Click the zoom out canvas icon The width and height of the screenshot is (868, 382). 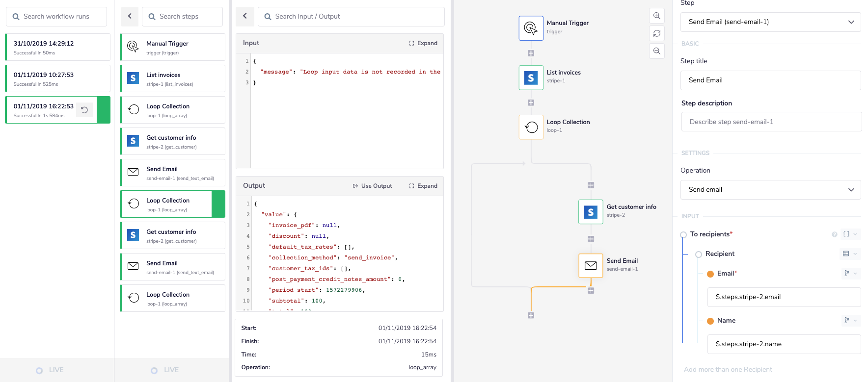click(656, 51)
